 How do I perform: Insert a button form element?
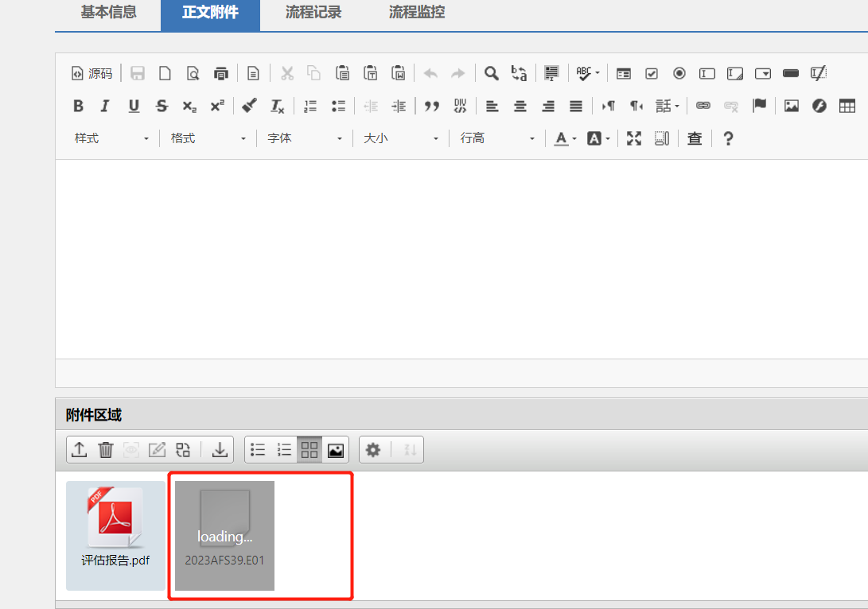pos(791,73)
